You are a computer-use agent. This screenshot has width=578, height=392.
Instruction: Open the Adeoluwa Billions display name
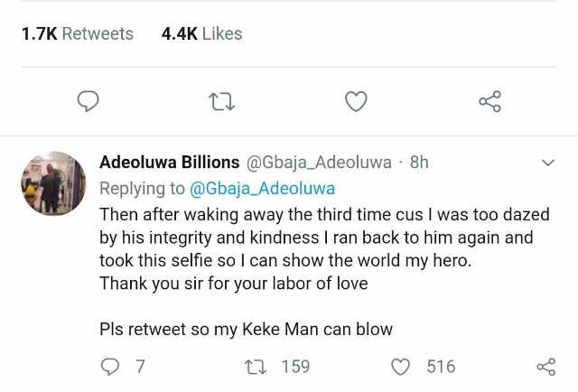(169, 163)
